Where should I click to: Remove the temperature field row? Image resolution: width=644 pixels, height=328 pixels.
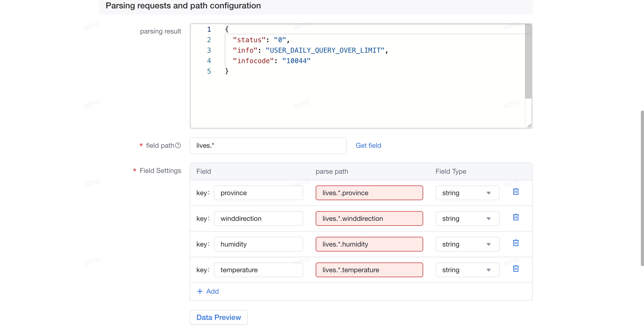click(x=516, y=269)
